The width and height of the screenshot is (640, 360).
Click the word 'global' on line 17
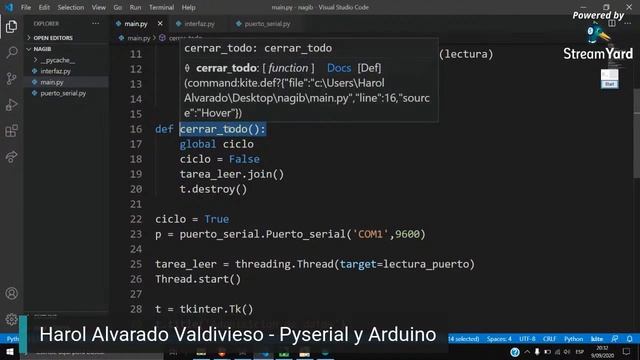(198, 144)
